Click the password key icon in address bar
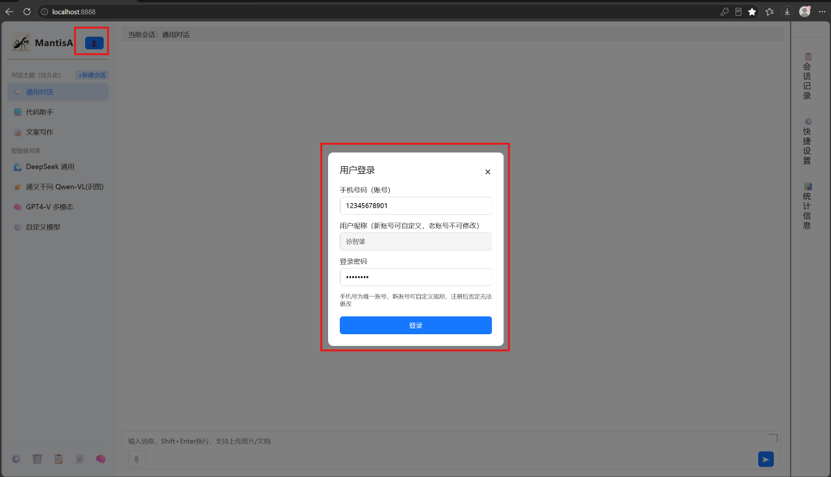 coord(724,12)
